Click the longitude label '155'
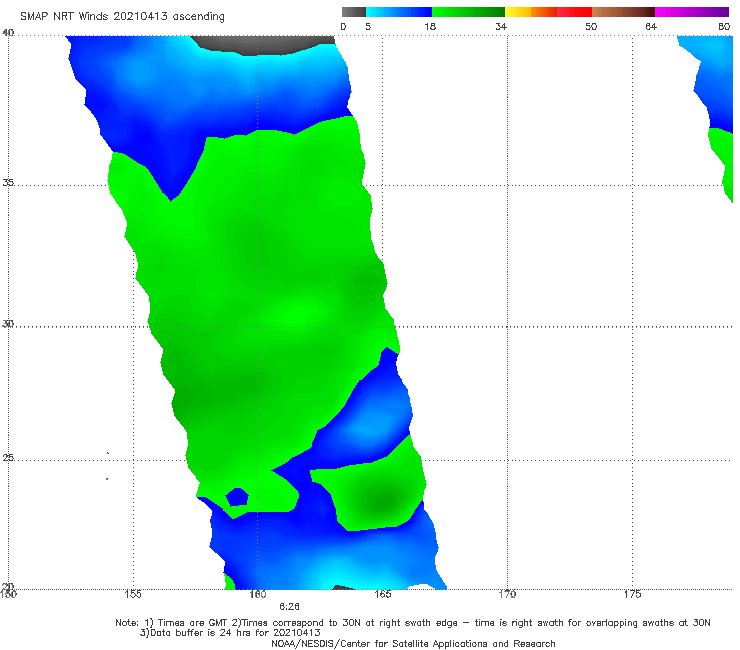This screenshot has width=740, height=650. 133,594
